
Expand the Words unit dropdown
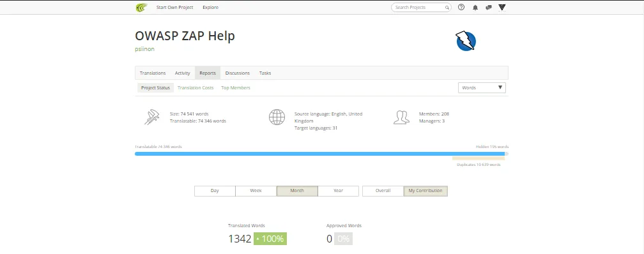482,88
